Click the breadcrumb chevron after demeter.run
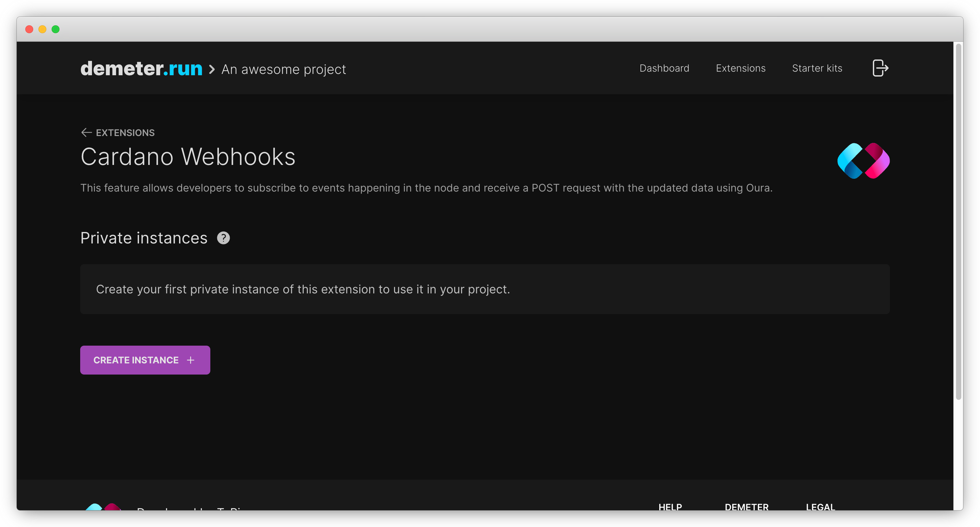 tap(212, 69)
